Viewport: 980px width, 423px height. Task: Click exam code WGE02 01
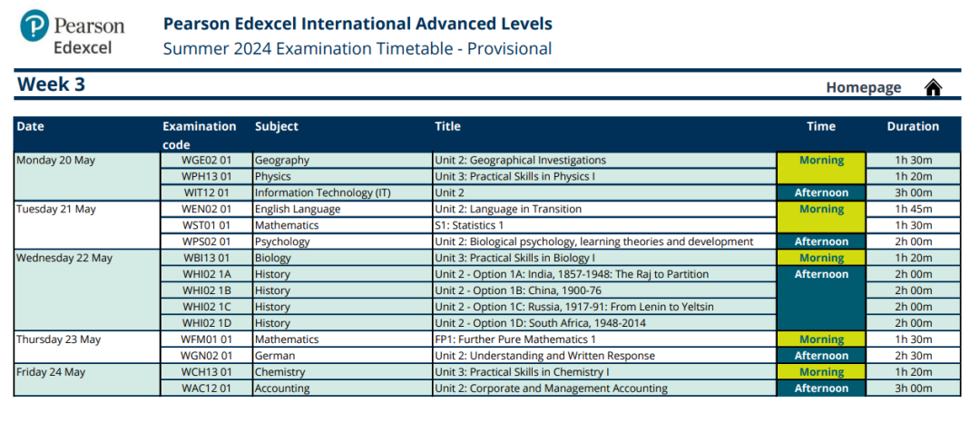coord(206,160)
